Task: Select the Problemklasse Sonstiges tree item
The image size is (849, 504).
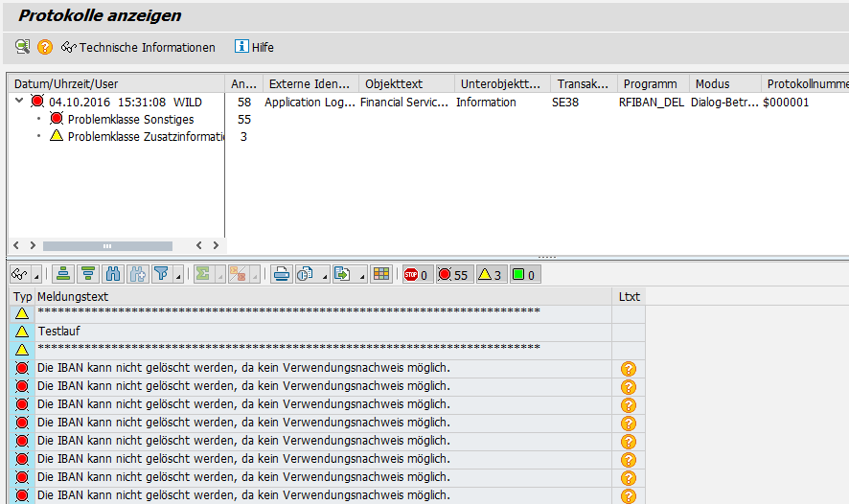Action: [x=130, y=119]
